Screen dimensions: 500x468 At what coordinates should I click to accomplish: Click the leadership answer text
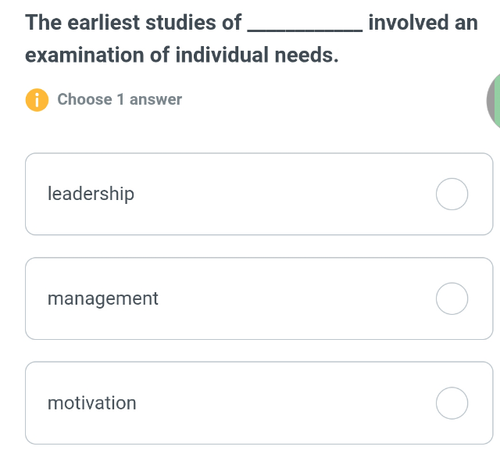click(91, 194)
